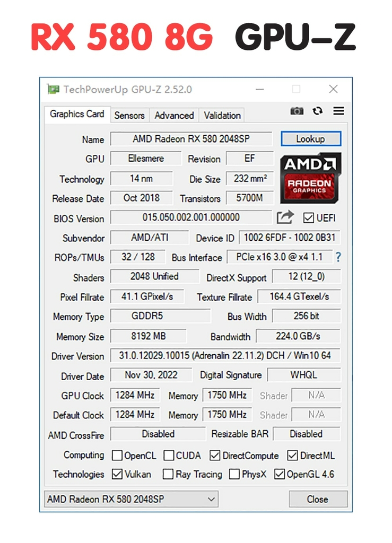Click the Transistors field 5700M
This screenshot has height=543, width=392.
pyautogui.click(x=250, y=198)
